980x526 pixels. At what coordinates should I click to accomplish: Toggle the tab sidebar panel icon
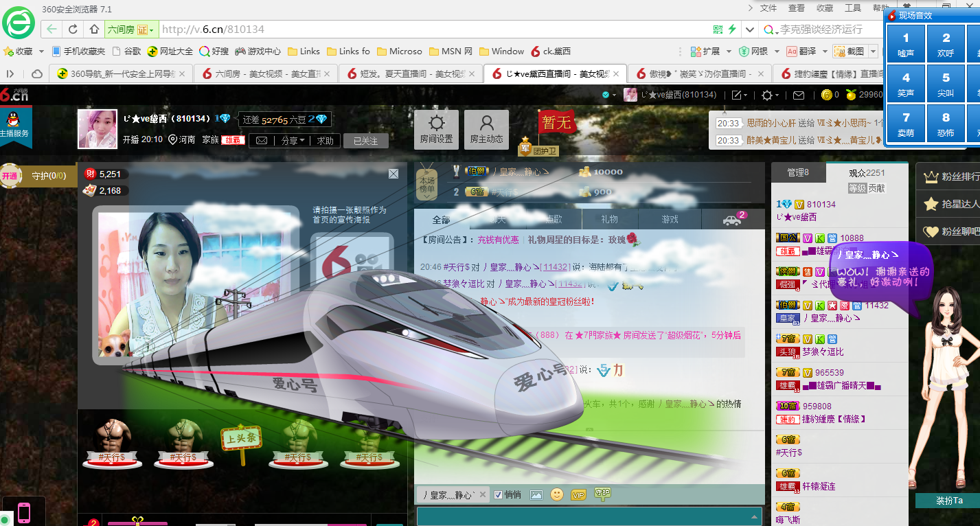10,73
